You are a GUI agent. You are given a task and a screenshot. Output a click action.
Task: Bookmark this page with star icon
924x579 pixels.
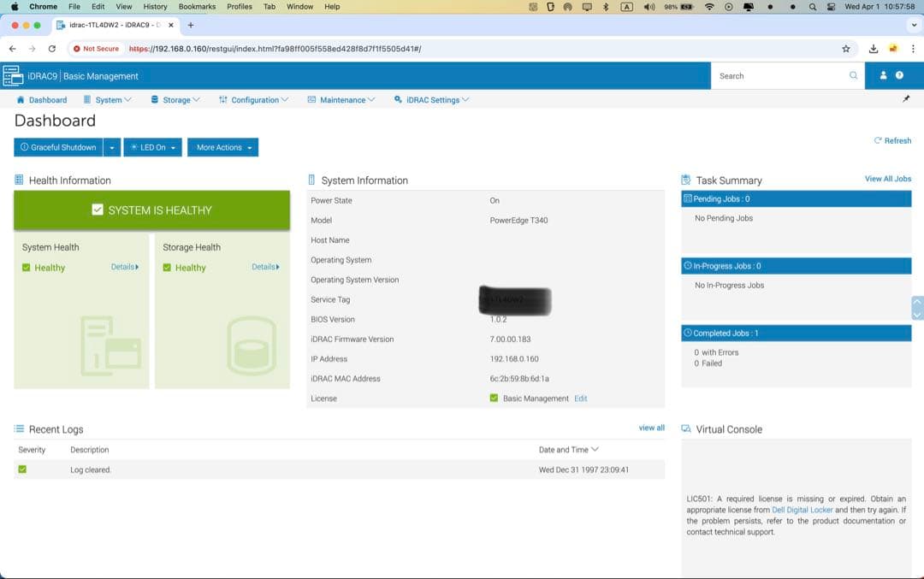(x=845, y=49)
